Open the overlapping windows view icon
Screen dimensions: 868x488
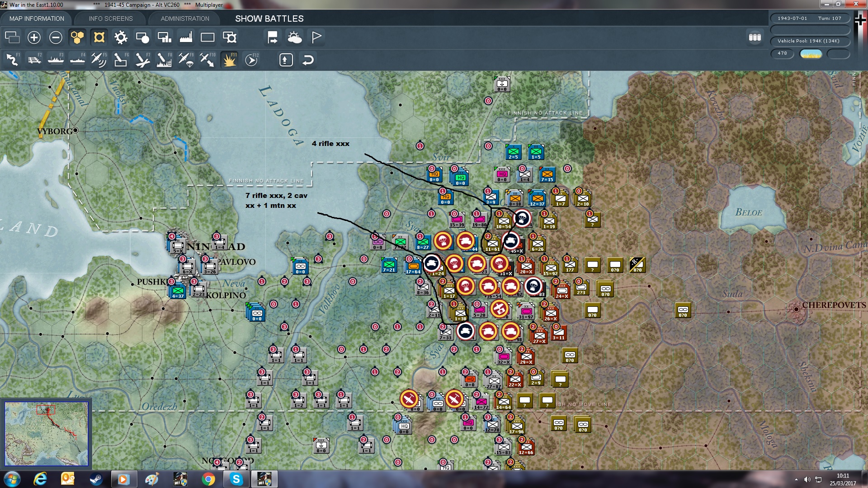12,37
